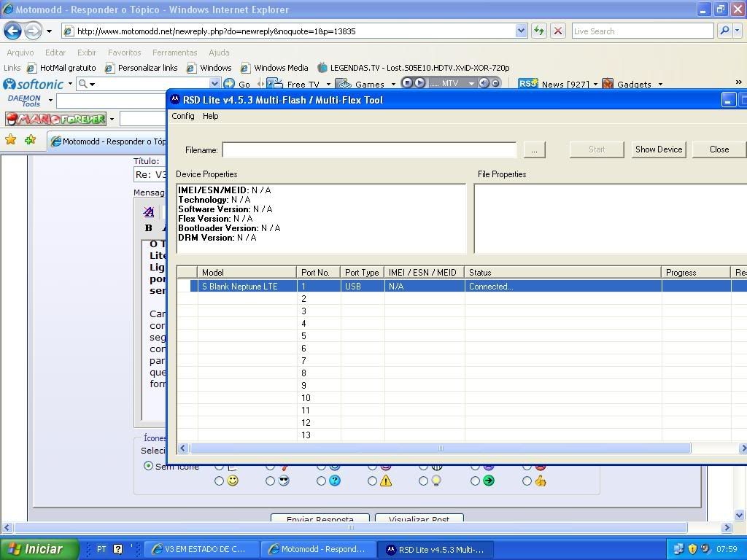Open Games on the Softonic toolbar
747x560 pixels.
click(x=360, y=85)
